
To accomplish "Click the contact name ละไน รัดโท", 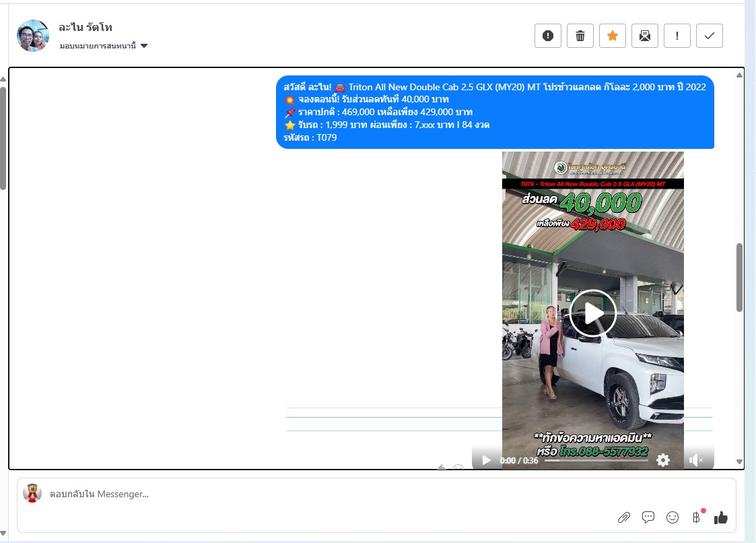I will (x=85, y=28).
